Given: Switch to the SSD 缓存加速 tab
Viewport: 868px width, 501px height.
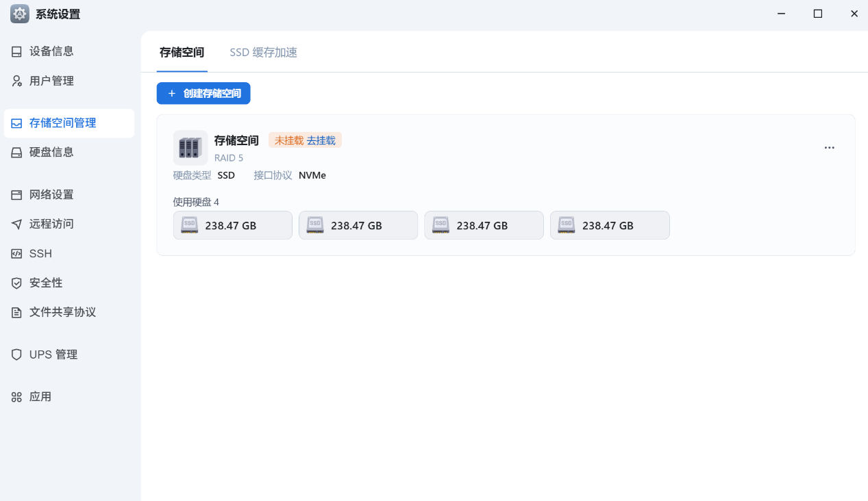Looking at the screenshot, I should point(263,53).
